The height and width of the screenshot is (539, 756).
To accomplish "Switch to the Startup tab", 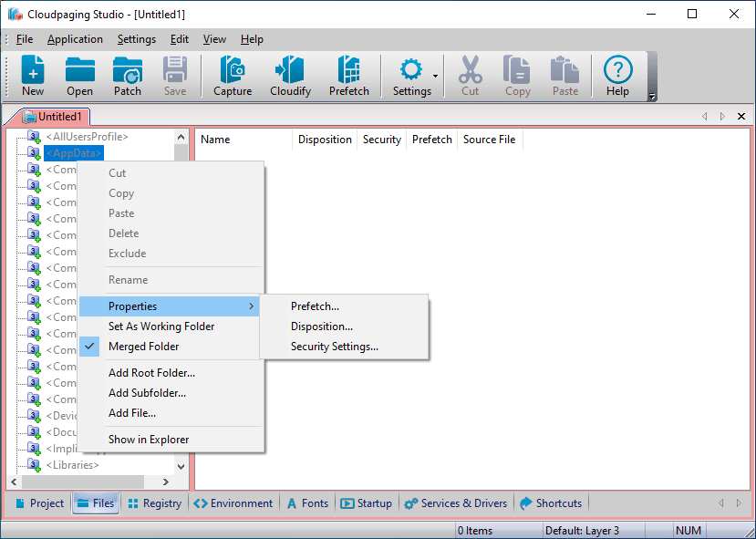I will coord(367,503).
